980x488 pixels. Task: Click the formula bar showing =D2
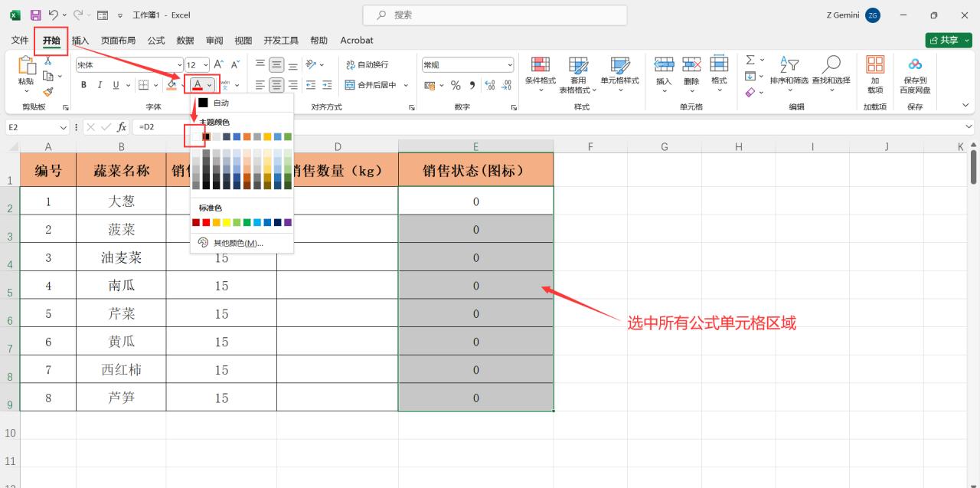[551, 127]
